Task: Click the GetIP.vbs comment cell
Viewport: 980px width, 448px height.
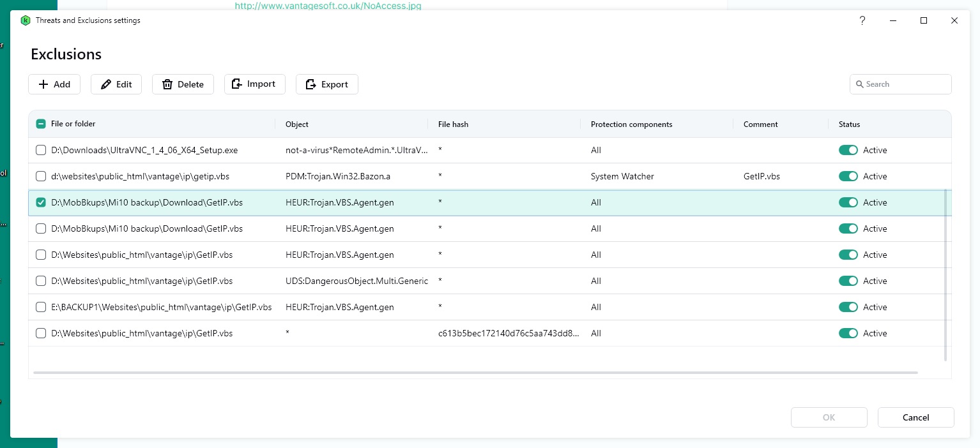Action: pyautogui.click(x=762, y=176)
